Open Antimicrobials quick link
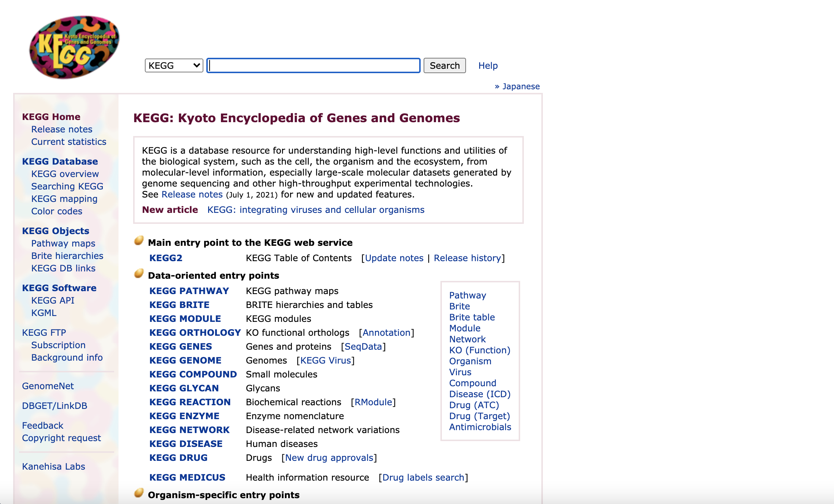Image resolution: width=834 pixels, height=504 pixels. tap(480, 427)
